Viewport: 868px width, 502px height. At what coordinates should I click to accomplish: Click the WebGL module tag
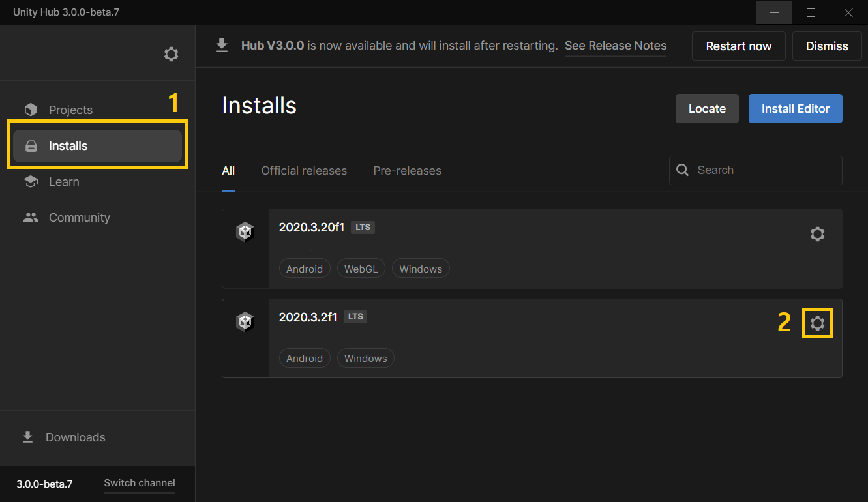[361, 269]
